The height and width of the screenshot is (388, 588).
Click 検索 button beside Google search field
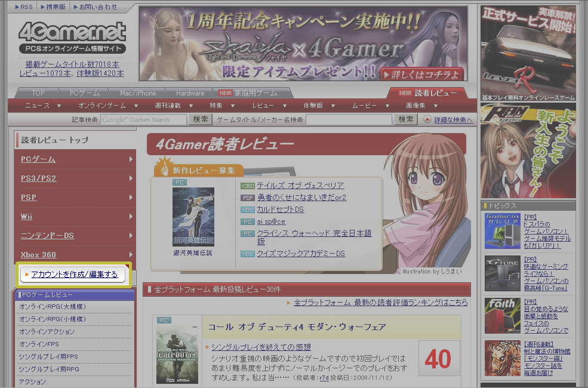point(201,119)
